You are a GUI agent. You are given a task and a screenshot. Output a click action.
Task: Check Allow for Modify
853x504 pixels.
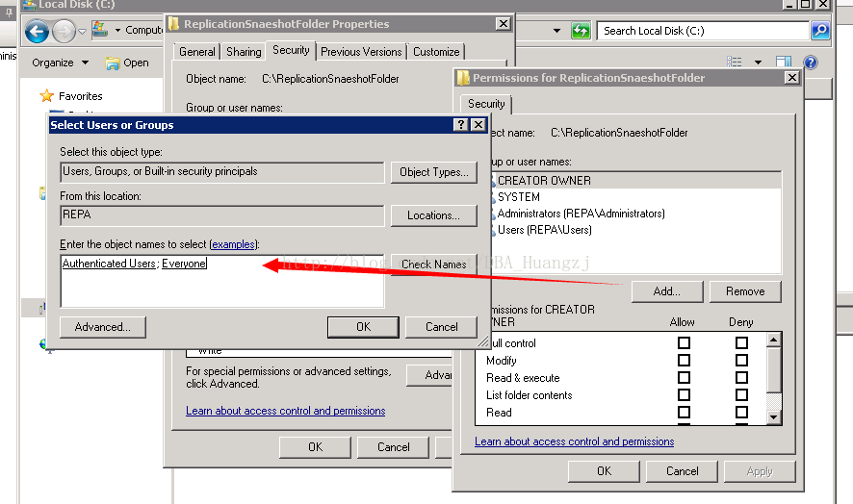tap(684, 360)
